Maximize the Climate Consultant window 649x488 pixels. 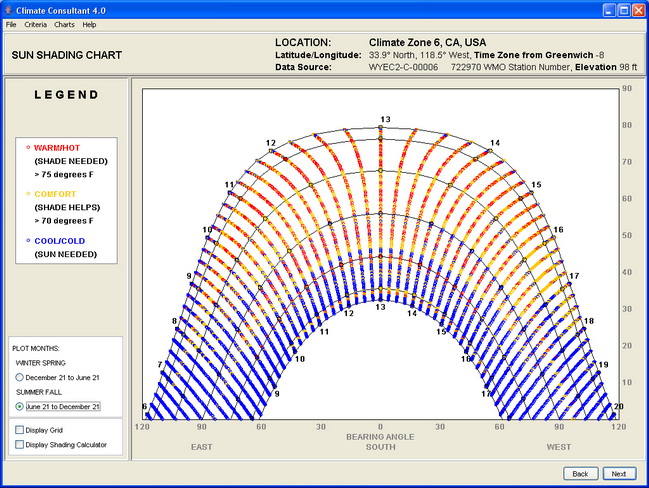[x=624, y=10]
